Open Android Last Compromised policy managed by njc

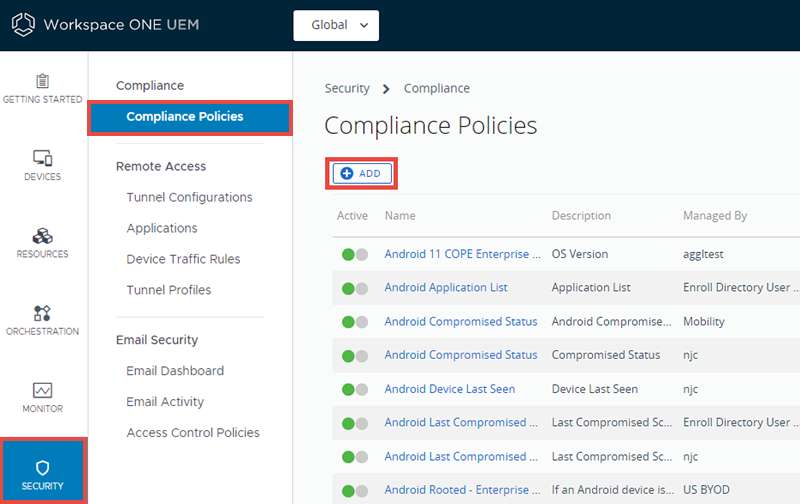pos(461,457)
